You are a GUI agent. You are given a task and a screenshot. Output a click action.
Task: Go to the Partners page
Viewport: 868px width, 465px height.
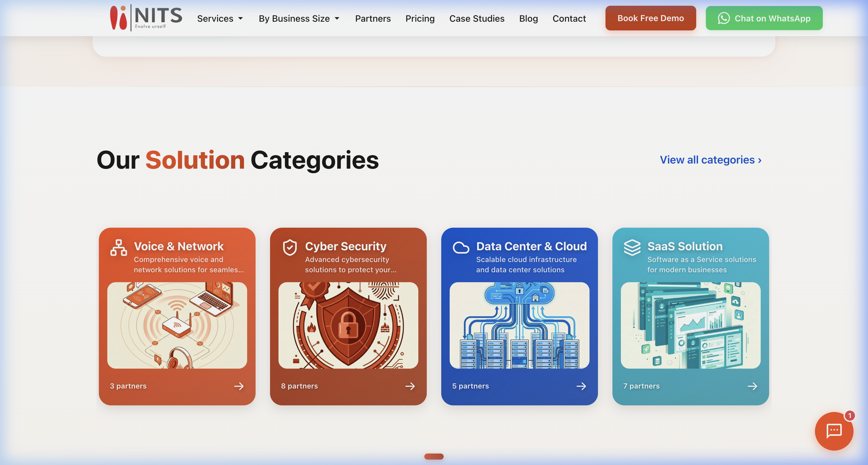[373, 18]
